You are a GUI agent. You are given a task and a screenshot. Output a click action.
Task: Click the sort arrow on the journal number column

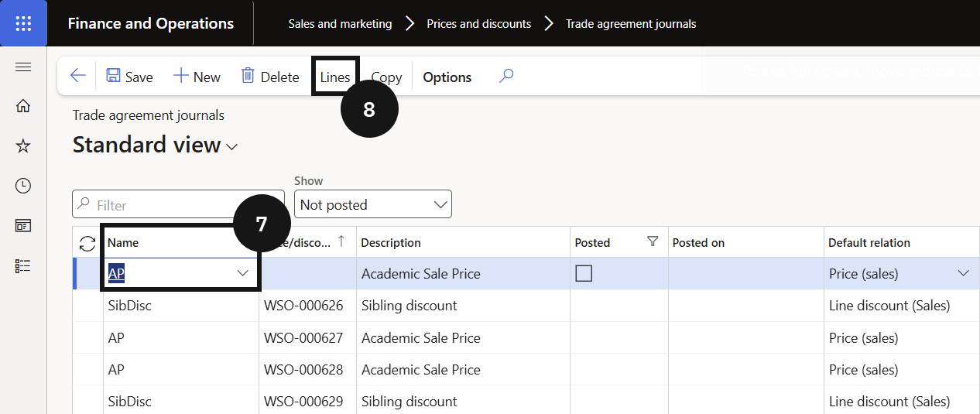pyautogui.click(x=341, y=241)
